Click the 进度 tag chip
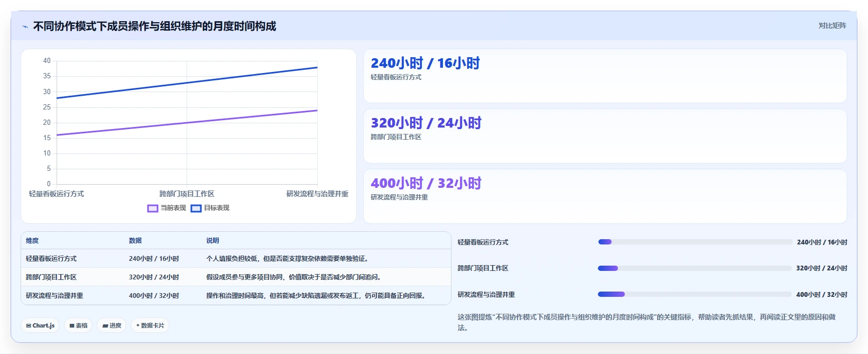The image size is (868, 354). 112,325
